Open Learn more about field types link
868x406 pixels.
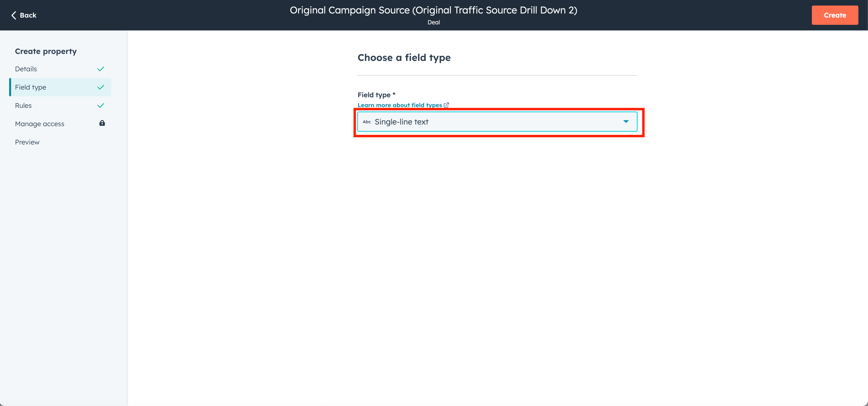tap(400, 105)
